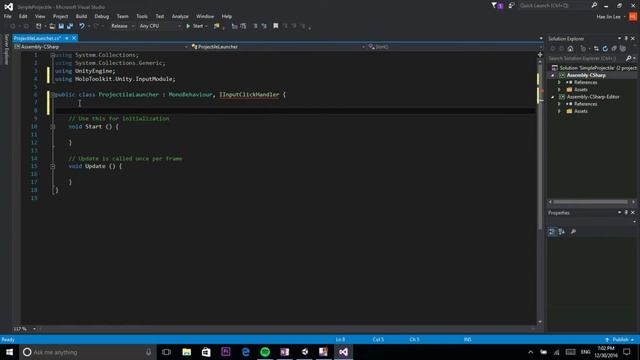Pin the Solution Explorer panel
Viewport: 640px width, 360px height.
point(626,39)
